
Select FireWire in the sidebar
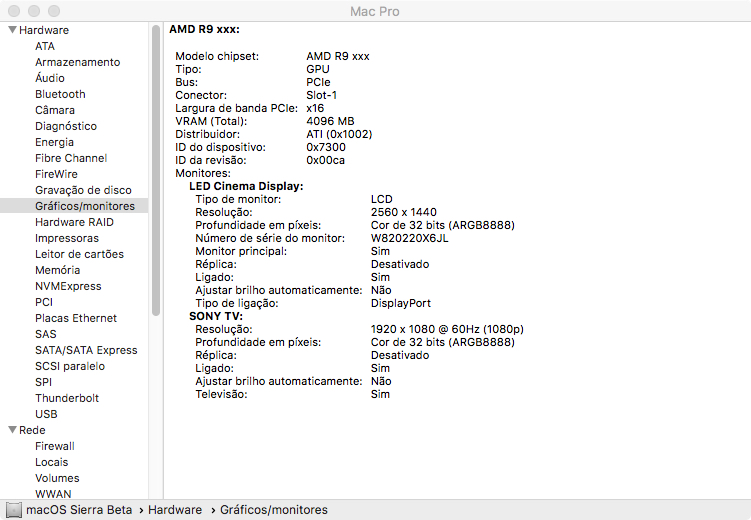tap(56, 174)
